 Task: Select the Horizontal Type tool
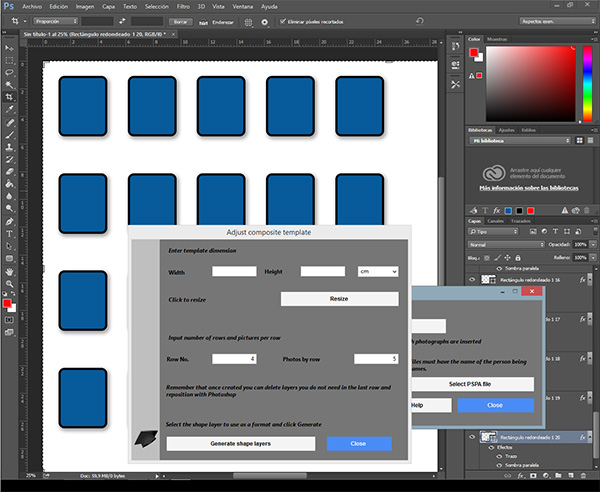(9, 234)
